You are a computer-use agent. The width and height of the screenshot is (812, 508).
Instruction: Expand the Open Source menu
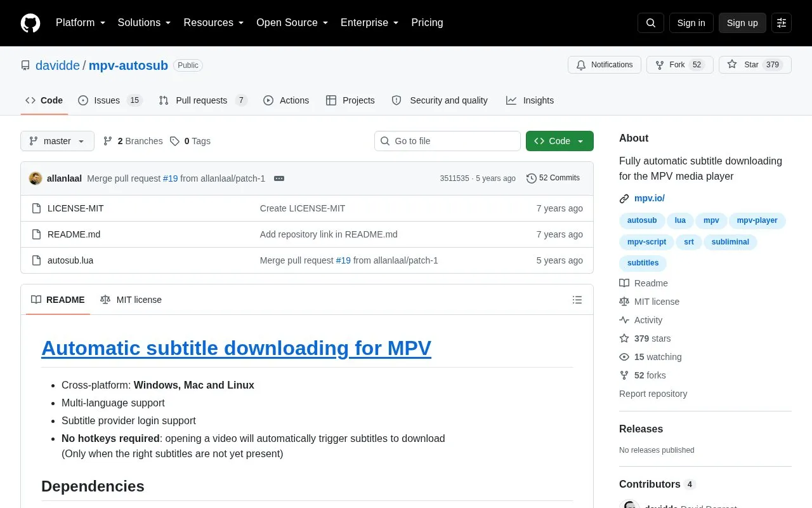coord(292,23)
